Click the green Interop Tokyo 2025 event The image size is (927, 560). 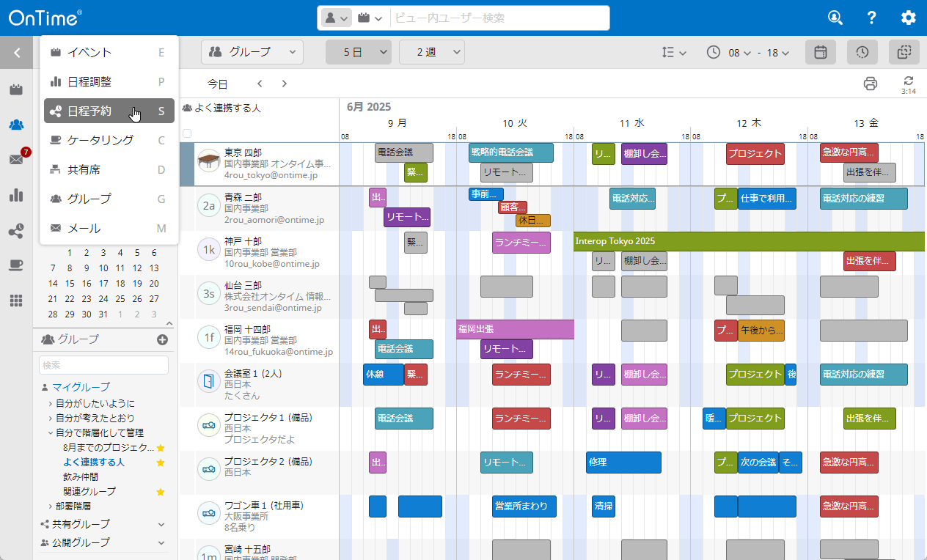pyautogui.click(x=748, y=241)
